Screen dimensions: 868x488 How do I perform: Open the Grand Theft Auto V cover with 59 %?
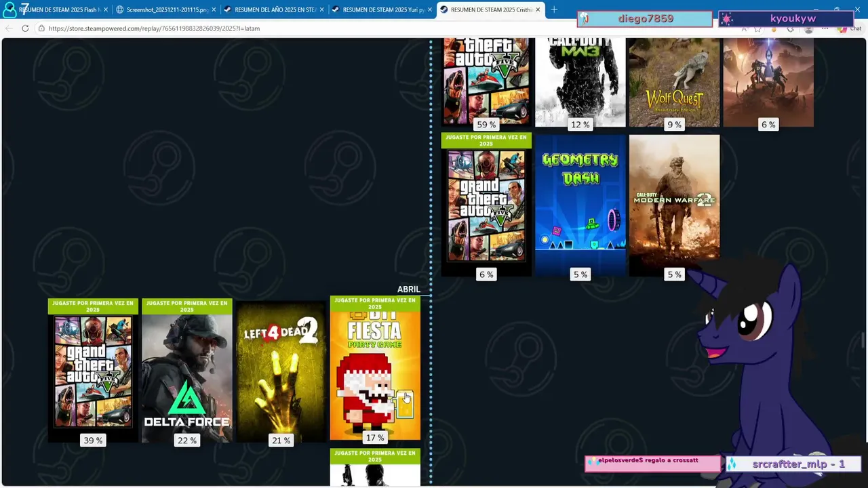tap(486, 81)
